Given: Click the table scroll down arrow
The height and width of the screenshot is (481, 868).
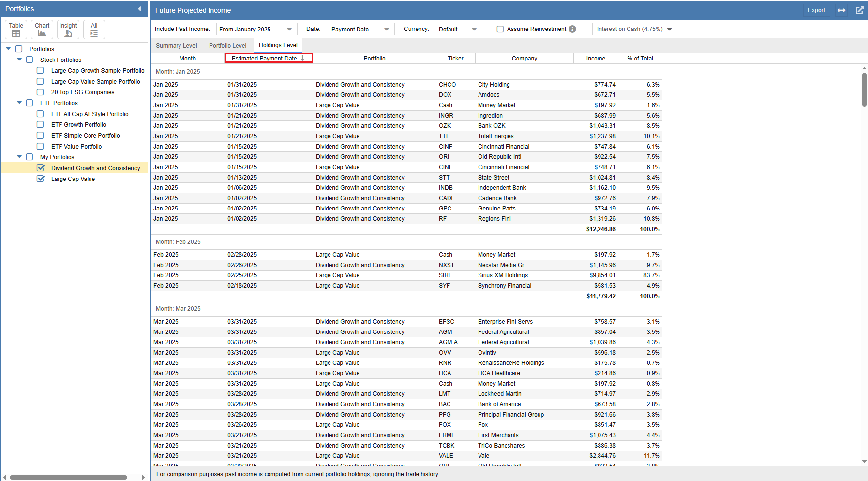Looking at the screenshot, I should click(x=864, y=461).
